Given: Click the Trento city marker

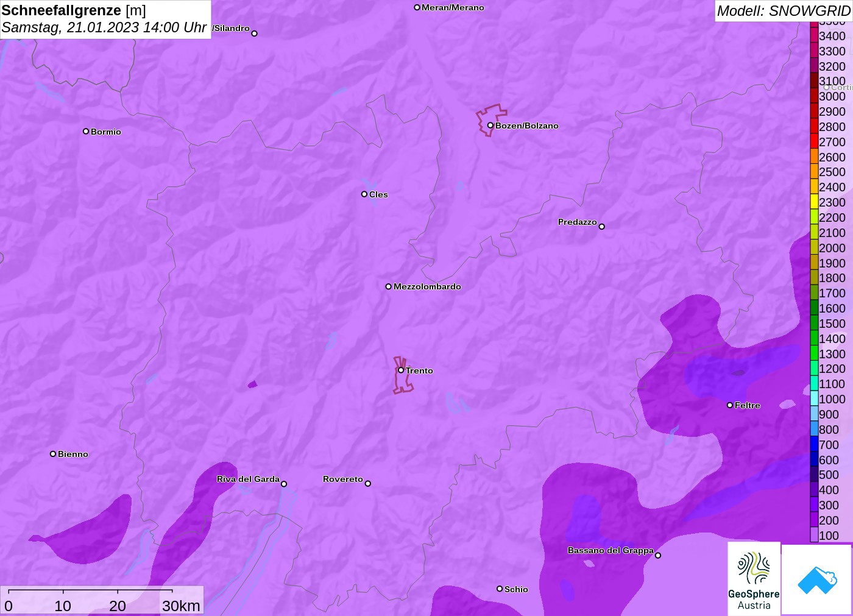Looking at the screenshot, I should pos(401,370).
